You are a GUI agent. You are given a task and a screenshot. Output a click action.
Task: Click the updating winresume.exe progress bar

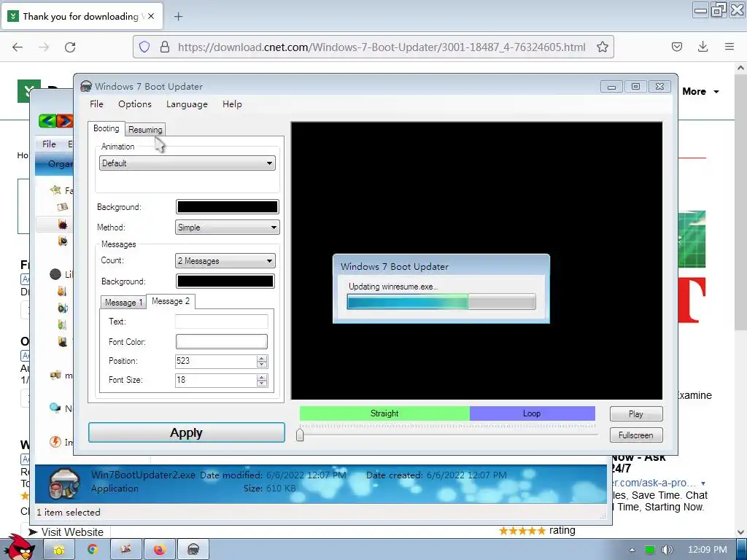441,302
